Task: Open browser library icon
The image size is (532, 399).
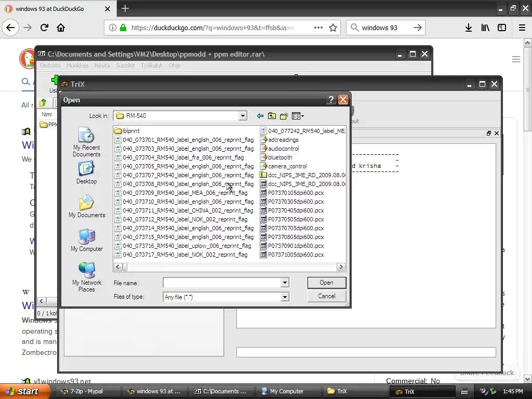Action: (x=485, y=28)
